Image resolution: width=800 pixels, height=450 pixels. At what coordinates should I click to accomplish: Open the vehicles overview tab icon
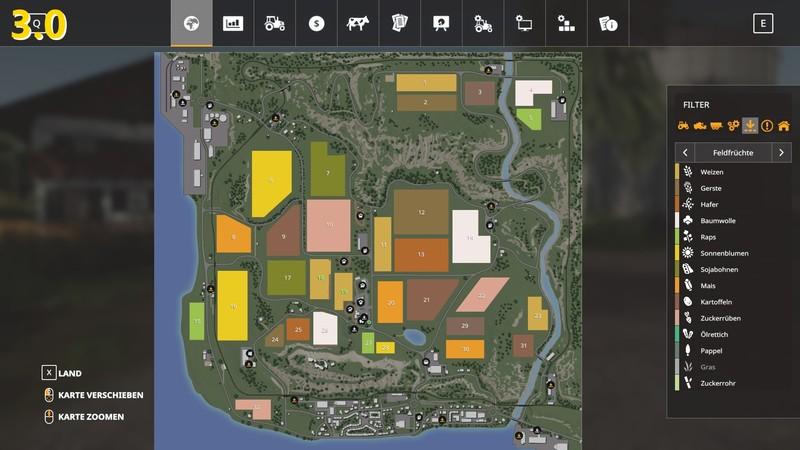pos(274,23)
